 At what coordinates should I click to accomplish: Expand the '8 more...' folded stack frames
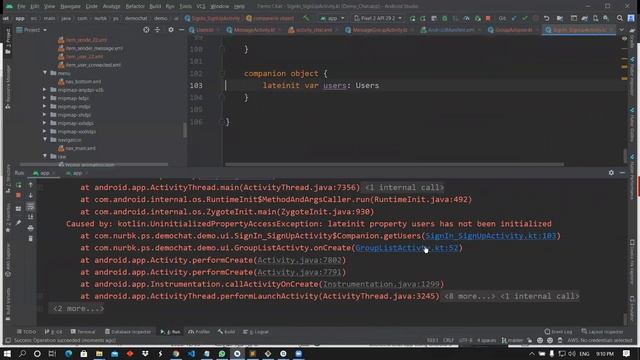pyautogui.click(x=469, y=296)
